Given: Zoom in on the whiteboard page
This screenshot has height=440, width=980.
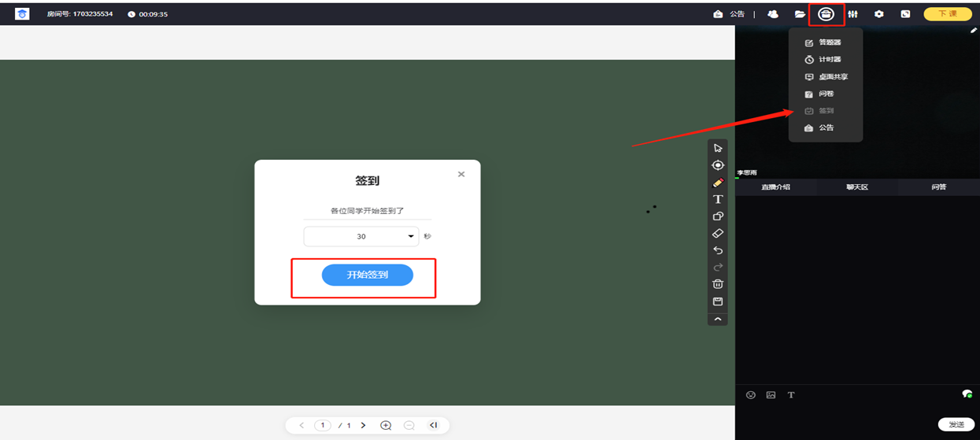Looking at the screenshot, I should (x=386, y=425).
